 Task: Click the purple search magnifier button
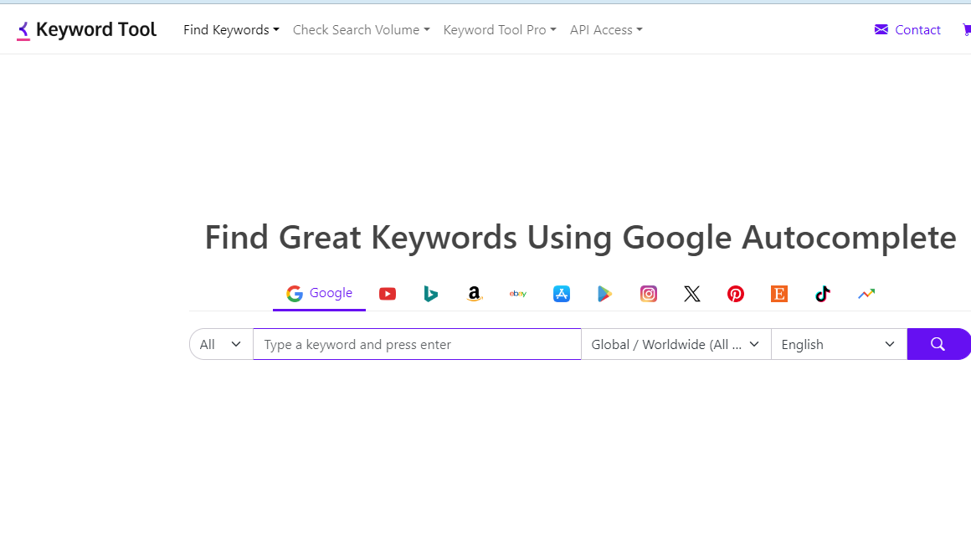click(938, 344)
